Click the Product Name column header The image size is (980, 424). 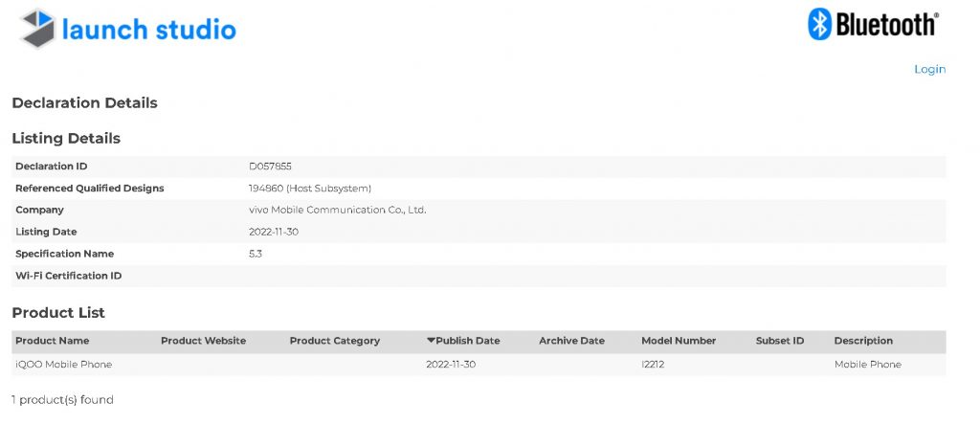pyautogui.click(x=53, y=341)
